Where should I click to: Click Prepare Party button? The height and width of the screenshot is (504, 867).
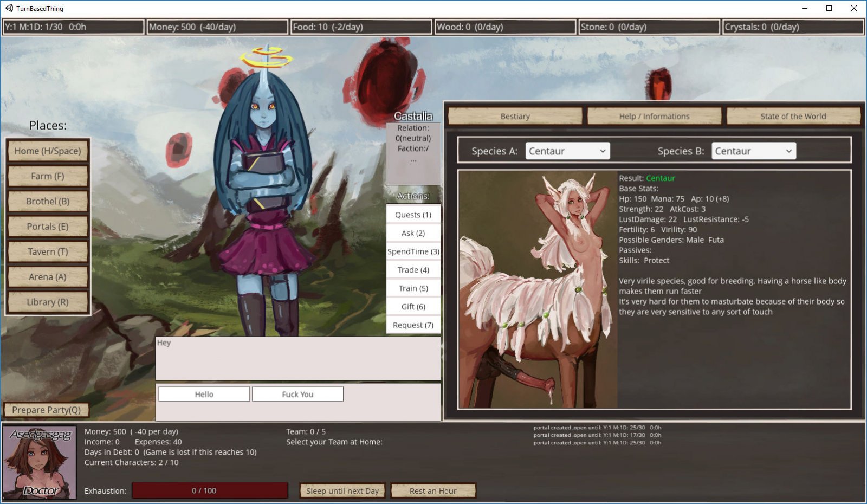(46, 410)
